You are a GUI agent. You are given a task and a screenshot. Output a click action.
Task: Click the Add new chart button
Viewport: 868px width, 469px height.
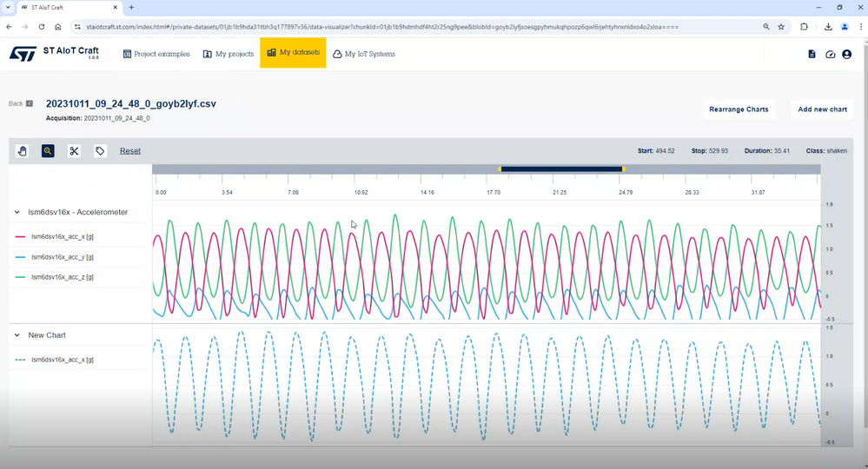822,109
